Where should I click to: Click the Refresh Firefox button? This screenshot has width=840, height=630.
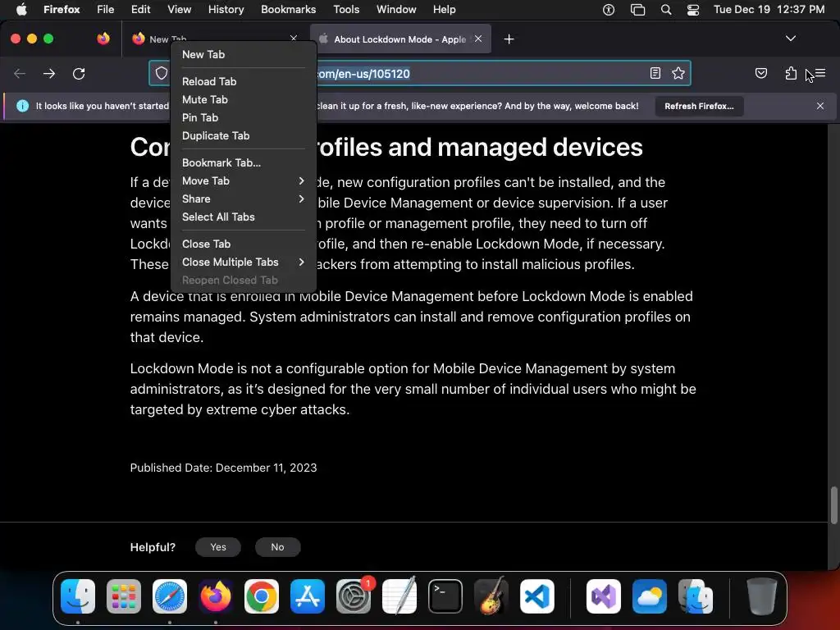(x=699, y=106)
